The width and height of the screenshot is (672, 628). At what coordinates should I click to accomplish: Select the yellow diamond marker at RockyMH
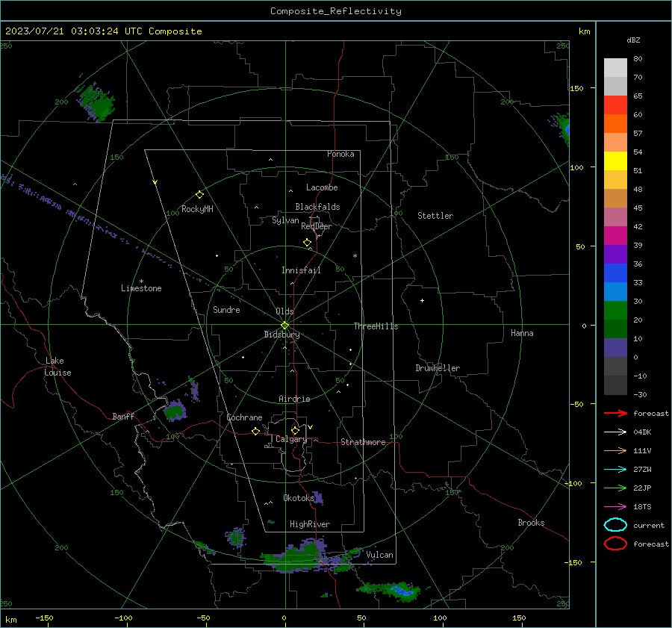click(199, 195)
